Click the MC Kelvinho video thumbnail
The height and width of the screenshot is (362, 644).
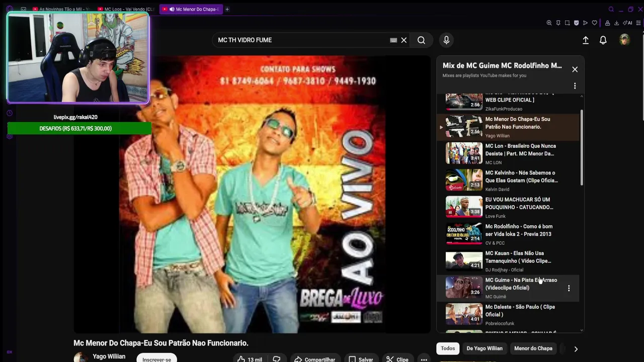click(464, 180)
